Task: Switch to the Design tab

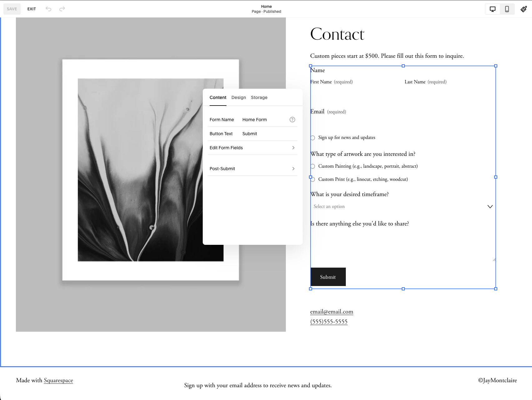Action: coord(238,97)
